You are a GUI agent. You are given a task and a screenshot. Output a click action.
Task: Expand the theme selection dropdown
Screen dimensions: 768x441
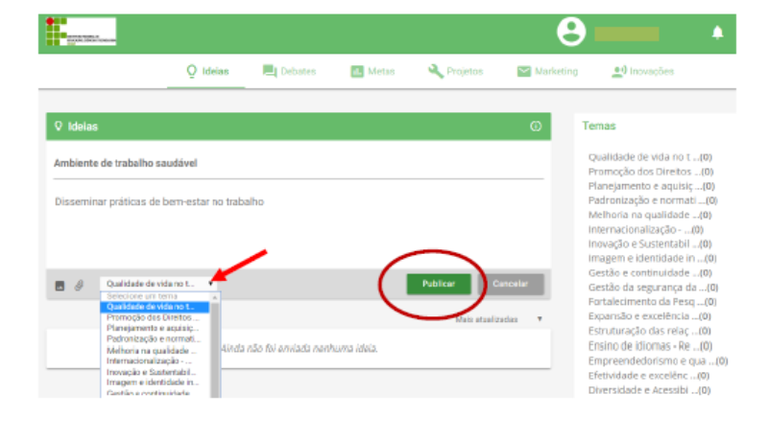(159, 284)
